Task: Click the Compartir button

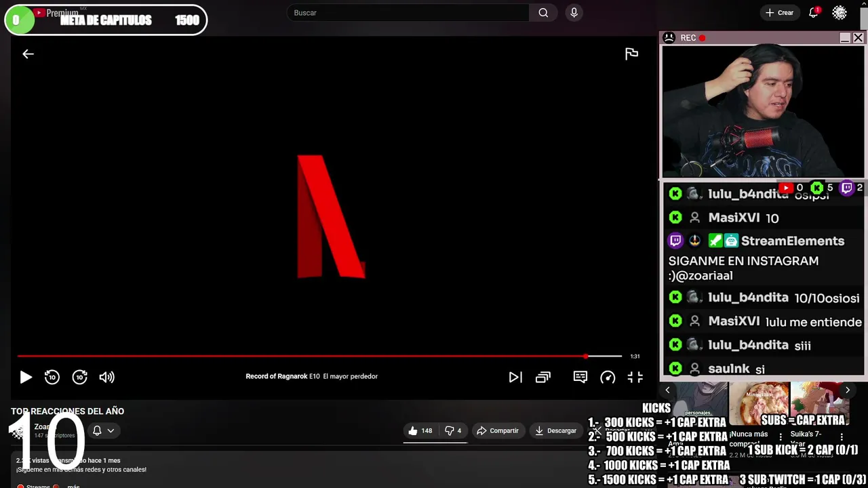Action: click(498, 430)
